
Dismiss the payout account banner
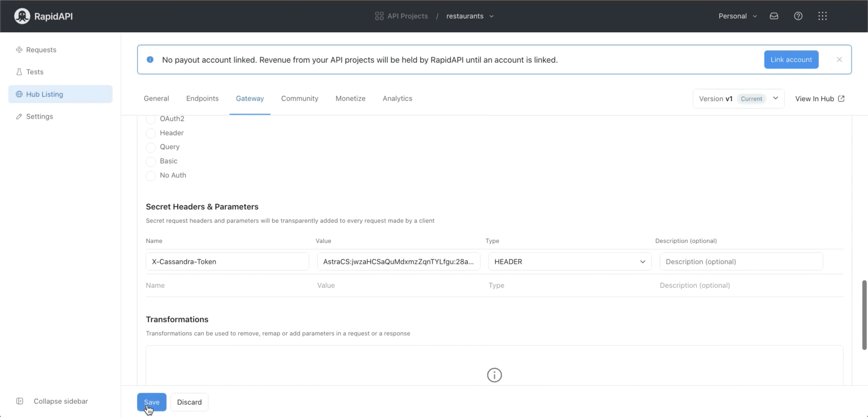pyautogui.click(x=839, y=60)
